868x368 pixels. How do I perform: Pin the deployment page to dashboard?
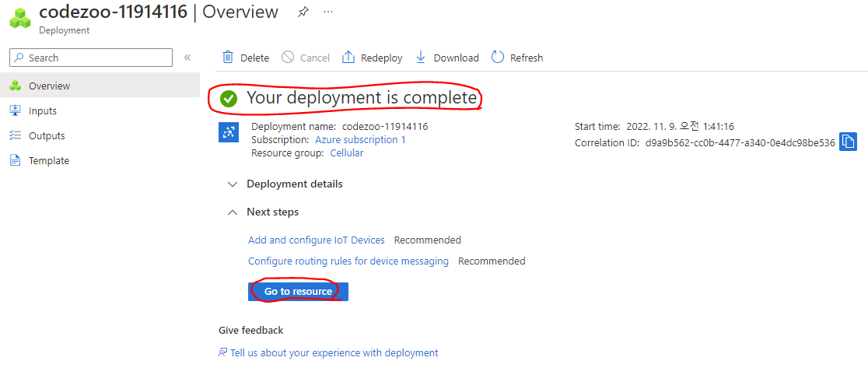[x=303, y=12]
